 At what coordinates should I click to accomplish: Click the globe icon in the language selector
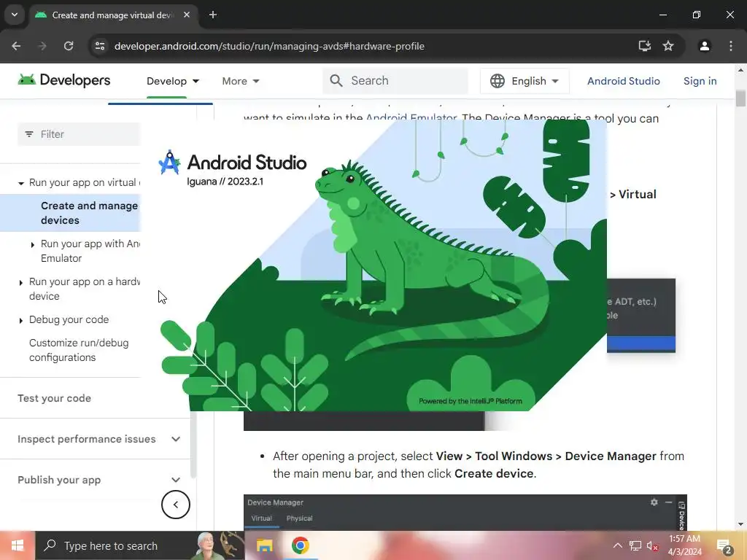498,81
